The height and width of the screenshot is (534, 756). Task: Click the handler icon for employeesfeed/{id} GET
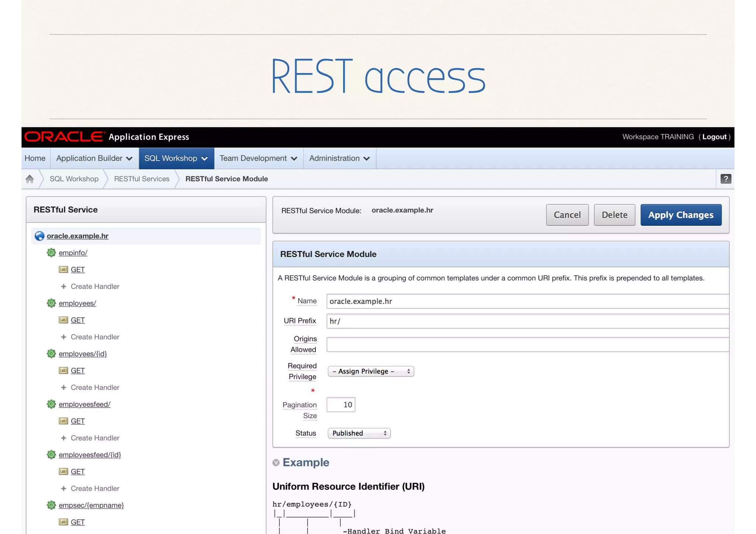tap(63, 472)
